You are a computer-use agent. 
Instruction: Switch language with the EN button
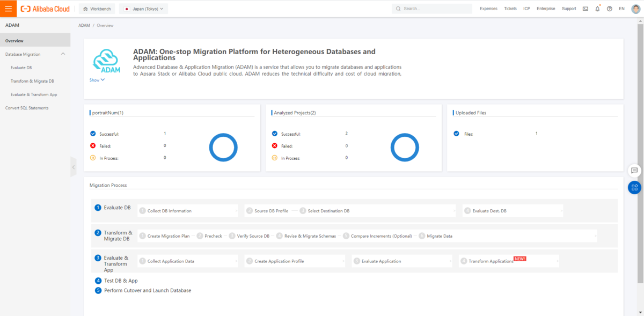click(x=621, y=9)
